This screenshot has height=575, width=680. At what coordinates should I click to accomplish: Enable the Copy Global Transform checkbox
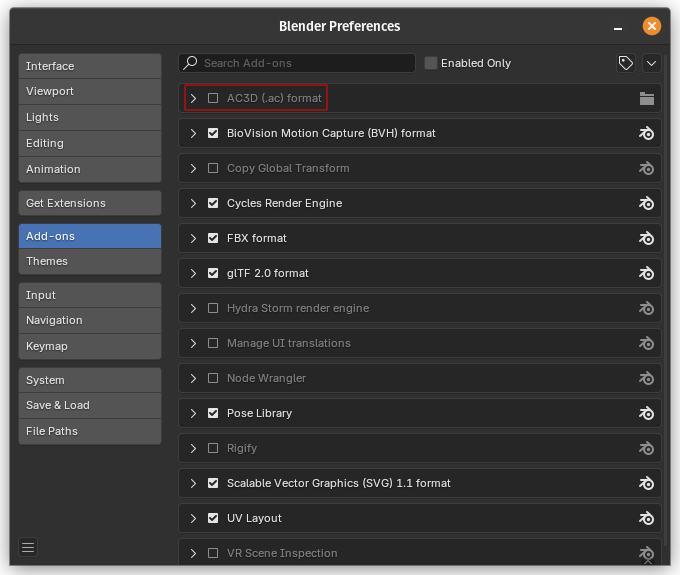pos(213,168)
